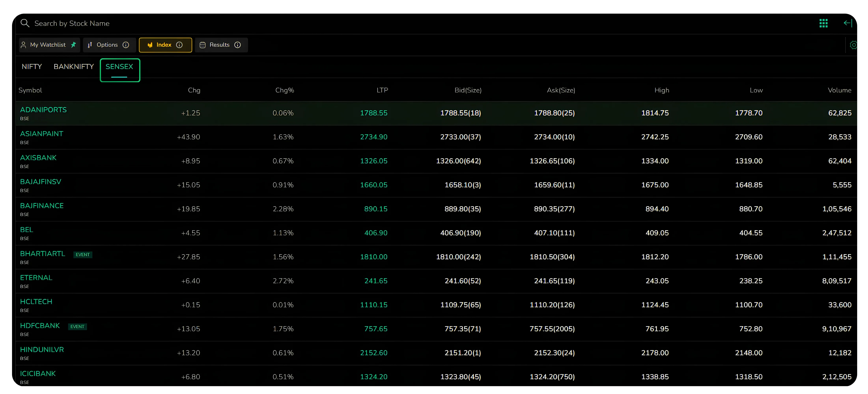
Task: Switch to BANKNIFTY index list
Action: (74, 67)
